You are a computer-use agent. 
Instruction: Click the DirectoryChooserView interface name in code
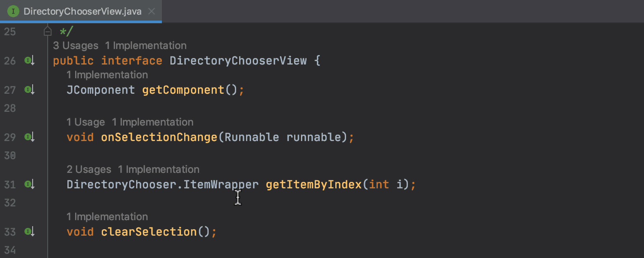[x=238, y=61]
